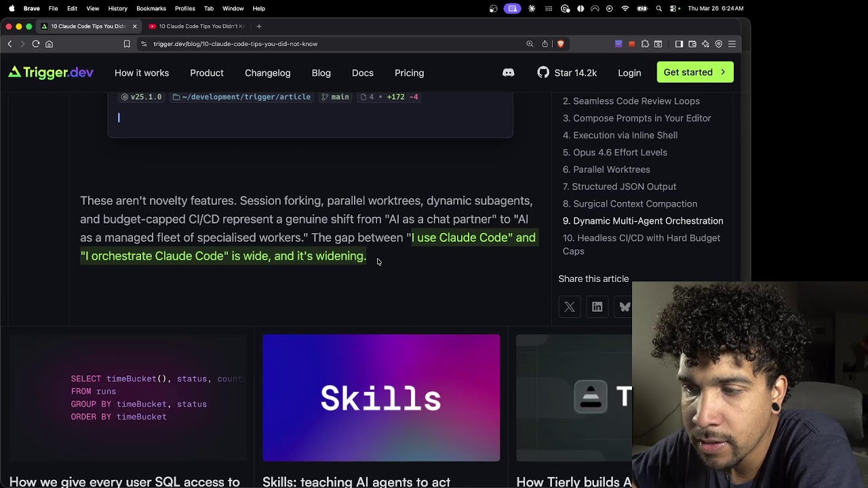Viewport: 868px width, 488px height.
Task: Go back with browser back arrow
Action: click(x=9, y=44)
